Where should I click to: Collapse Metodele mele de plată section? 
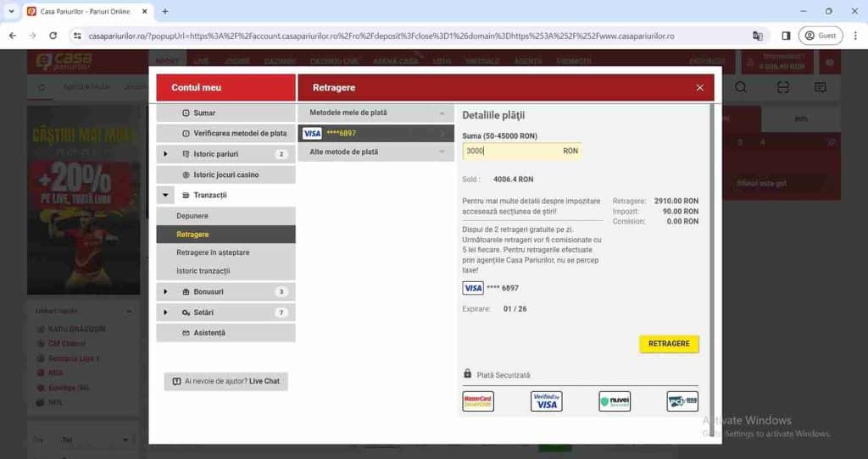(x=376, y=113)
